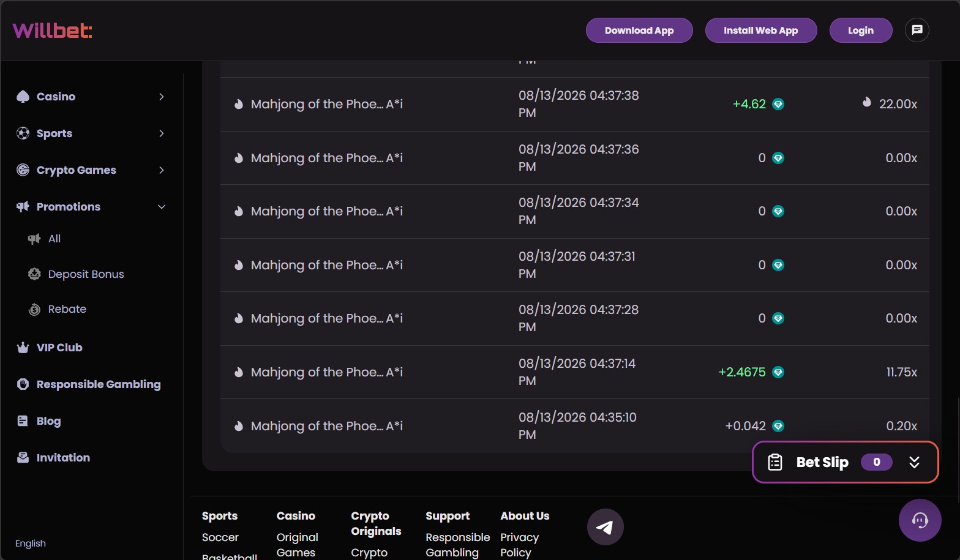Open the Sports sidebar menu
960x560 pixels.
pos(92,133)
